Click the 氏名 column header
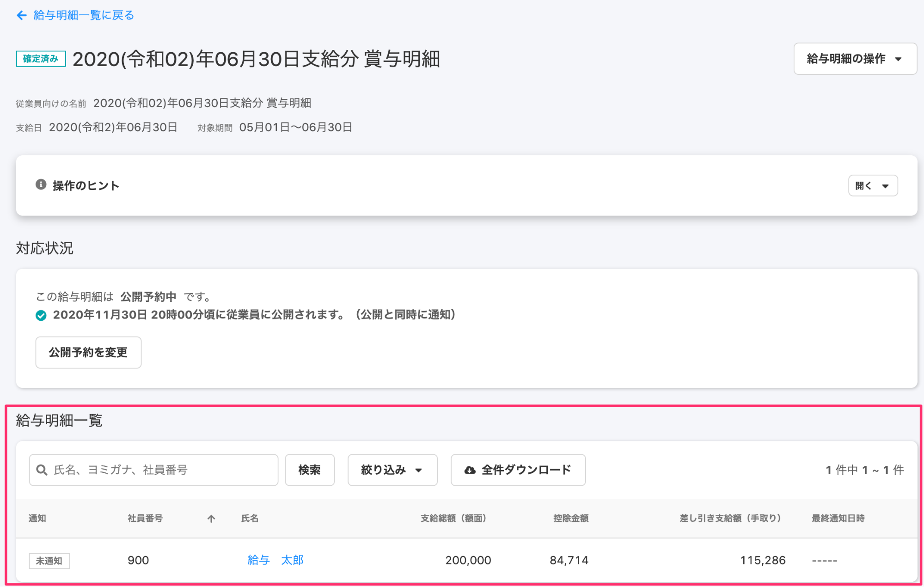The image size is (924, 587). tap(250, 519)
